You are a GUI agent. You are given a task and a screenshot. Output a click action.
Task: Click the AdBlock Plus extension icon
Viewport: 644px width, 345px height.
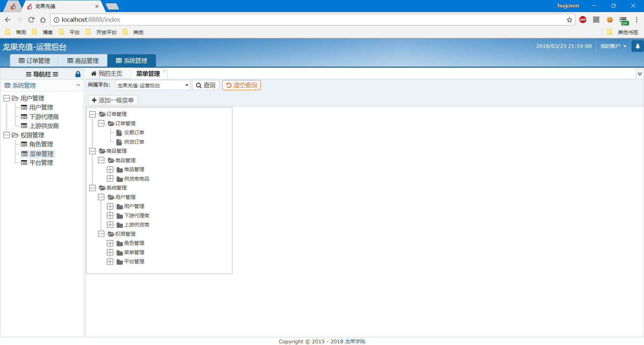pos(583,20)
